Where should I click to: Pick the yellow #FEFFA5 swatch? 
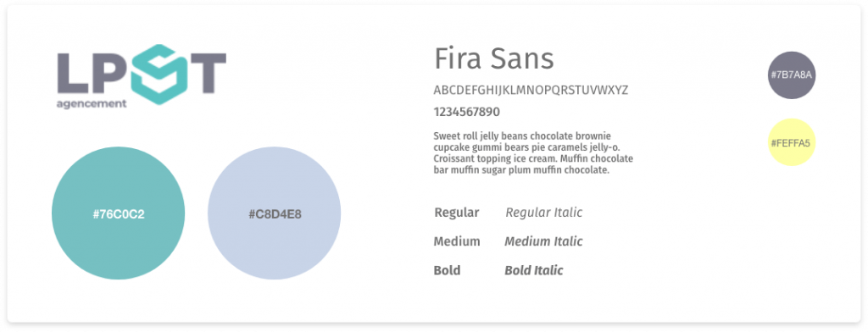coord(792,142)
